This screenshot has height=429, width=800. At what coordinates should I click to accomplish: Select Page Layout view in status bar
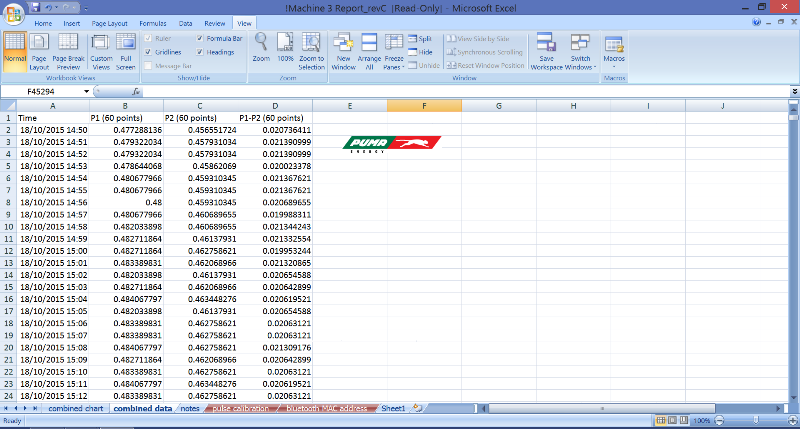[672, 420]
